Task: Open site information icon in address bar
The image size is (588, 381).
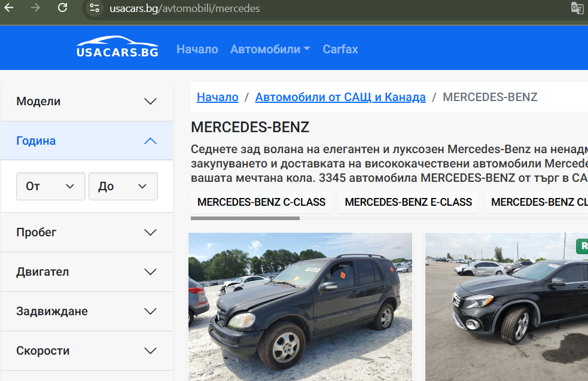Action: (x=95, y=8)
